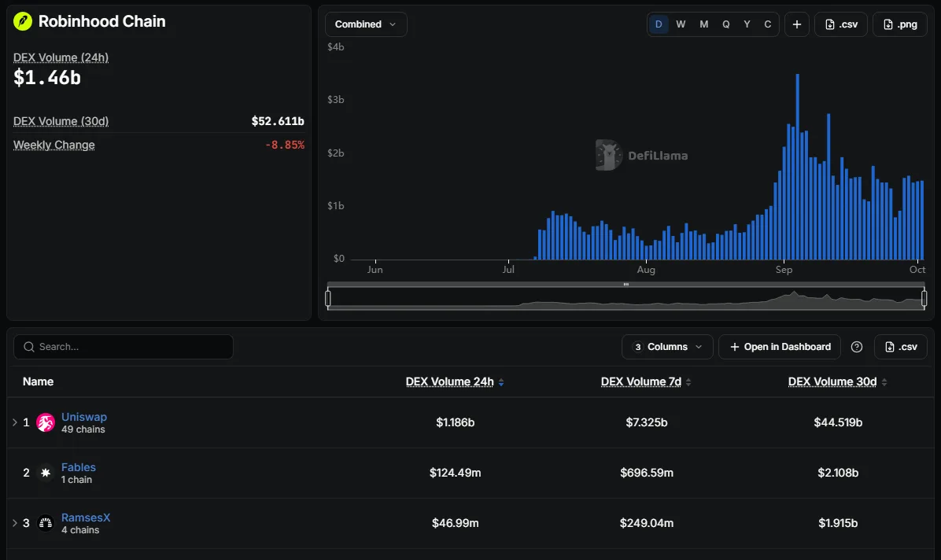Sort by DEX Volume 24h column
The width and height of the screenshot is (941, 560).
[x=454, y=381]
